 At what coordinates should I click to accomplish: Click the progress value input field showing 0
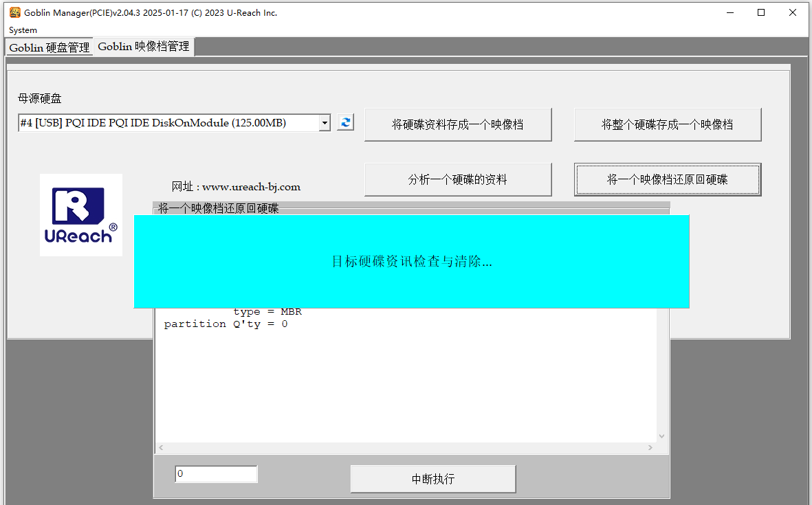click(217, 474)
